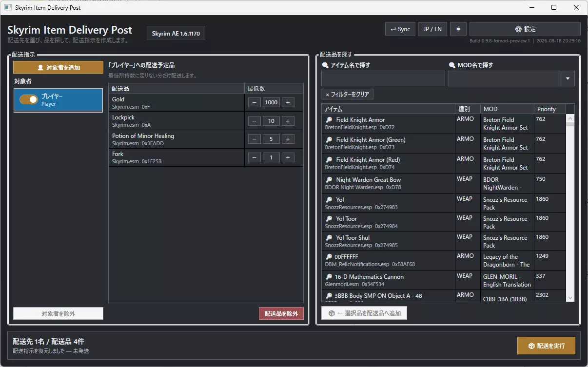Click 配送品 column header
This screenshot has height=367, width=588.
[176, 88]
